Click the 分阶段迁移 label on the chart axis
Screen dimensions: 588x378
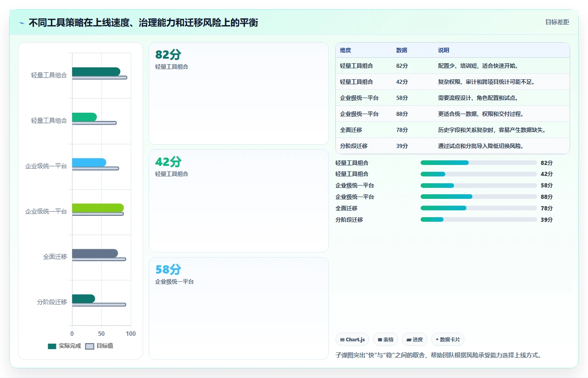[52, 302]
